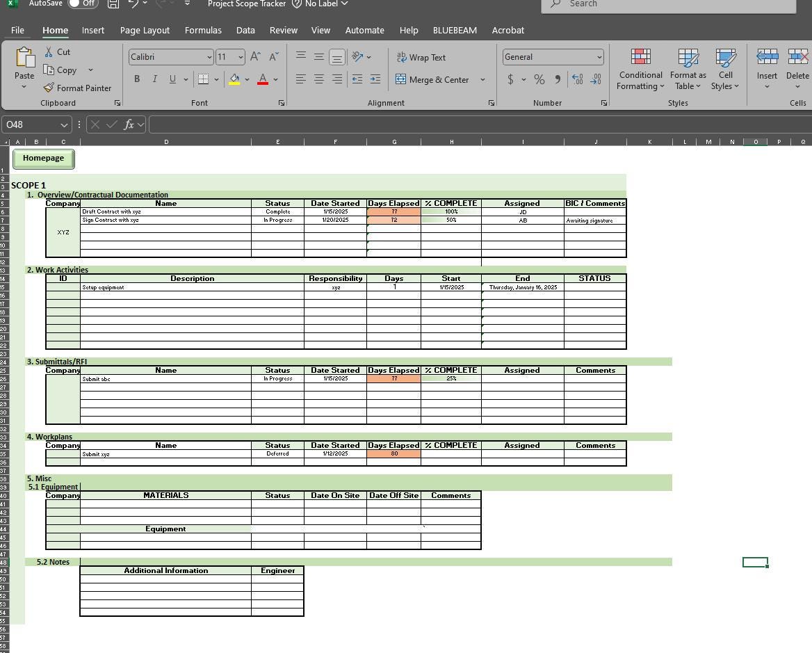Toggle underline formatting
The width and height of the screenshot is (812, 653).
click(x=171, y=79)
